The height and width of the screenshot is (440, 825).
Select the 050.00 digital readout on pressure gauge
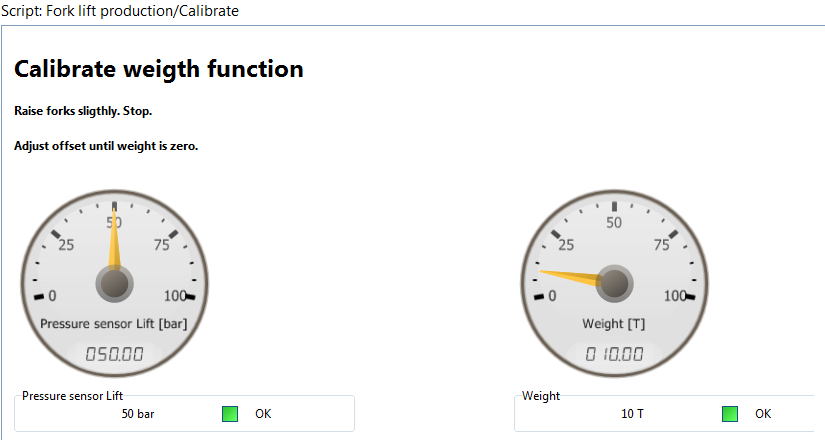[114, 354]
